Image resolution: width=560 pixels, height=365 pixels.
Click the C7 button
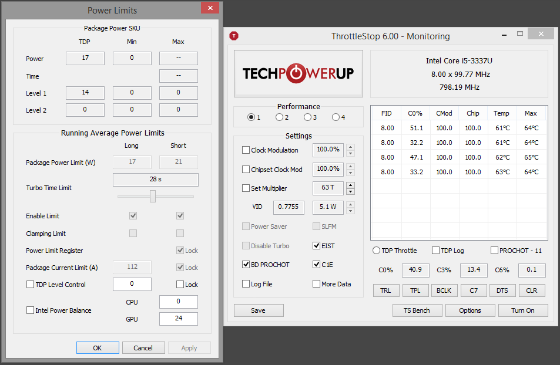[x=473, y=290]
